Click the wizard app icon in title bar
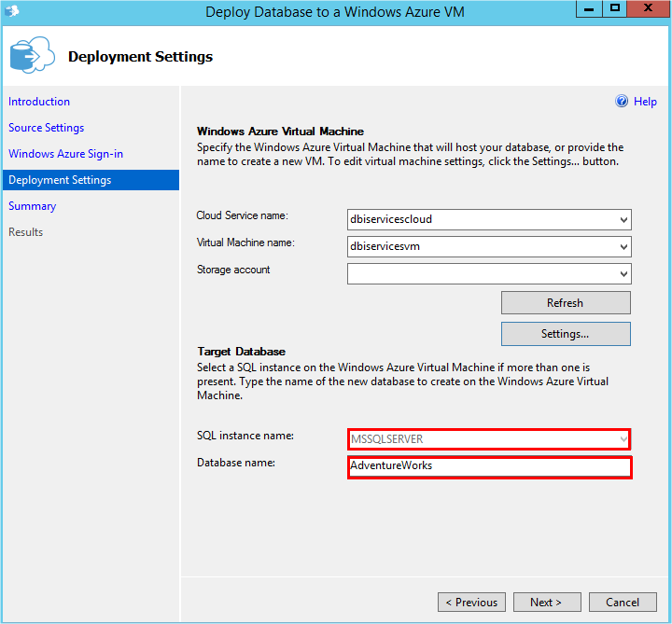The width and height of the screenshot is (672, 624). [x=12, y=11]
